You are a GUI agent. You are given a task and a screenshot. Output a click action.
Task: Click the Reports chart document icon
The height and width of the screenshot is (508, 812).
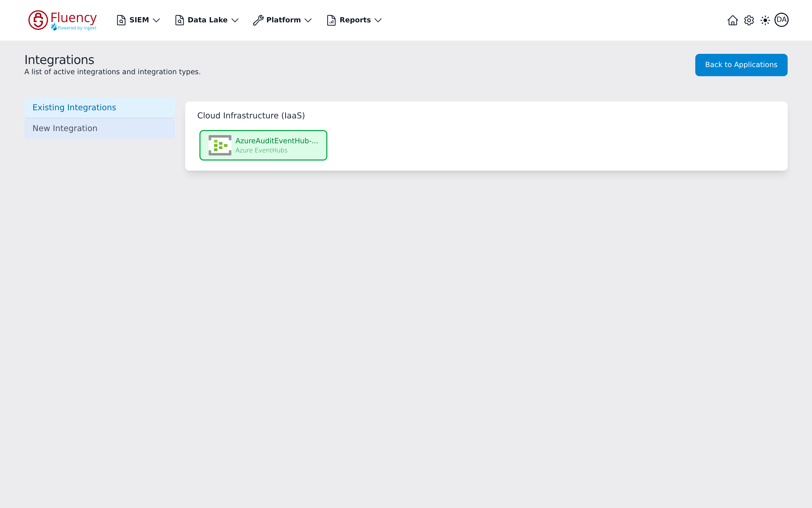click(x=331, y=20)
